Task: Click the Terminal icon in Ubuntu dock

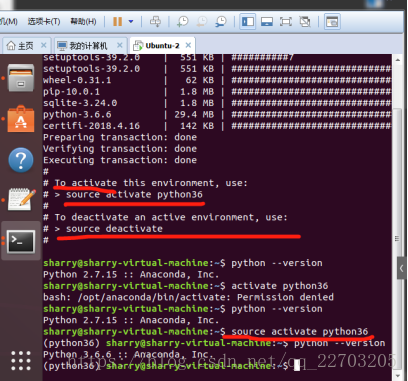Action: pyautogui.click(x=21, y=241)
